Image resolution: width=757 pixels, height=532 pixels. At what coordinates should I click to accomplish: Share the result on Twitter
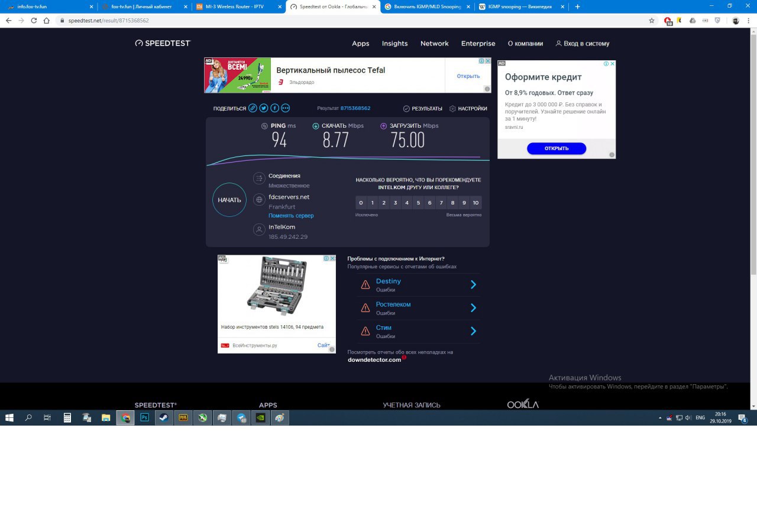point(264,108)
